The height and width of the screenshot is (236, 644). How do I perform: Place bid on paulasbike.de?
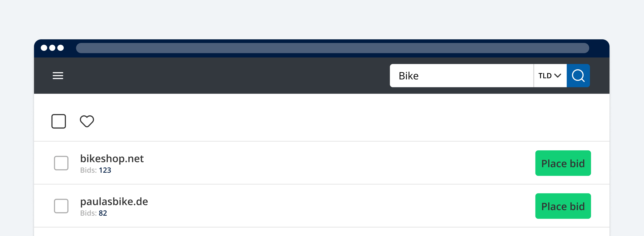563,206
